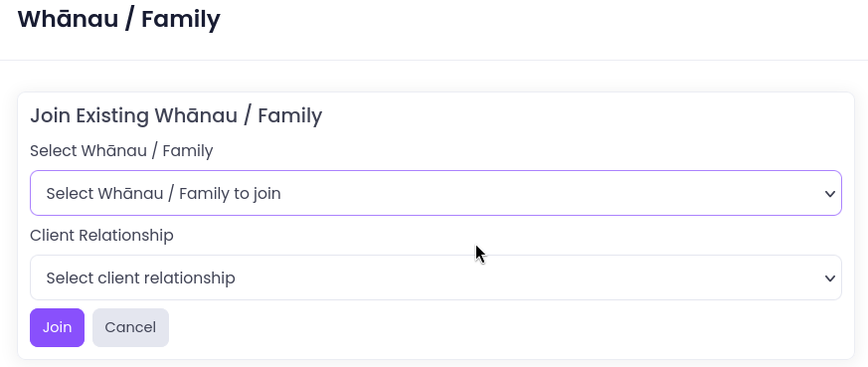868x367 pixels.
Task: Click placeholder text 'Select client relationship'
Action: pyautogui.click(x=140, y=277)
